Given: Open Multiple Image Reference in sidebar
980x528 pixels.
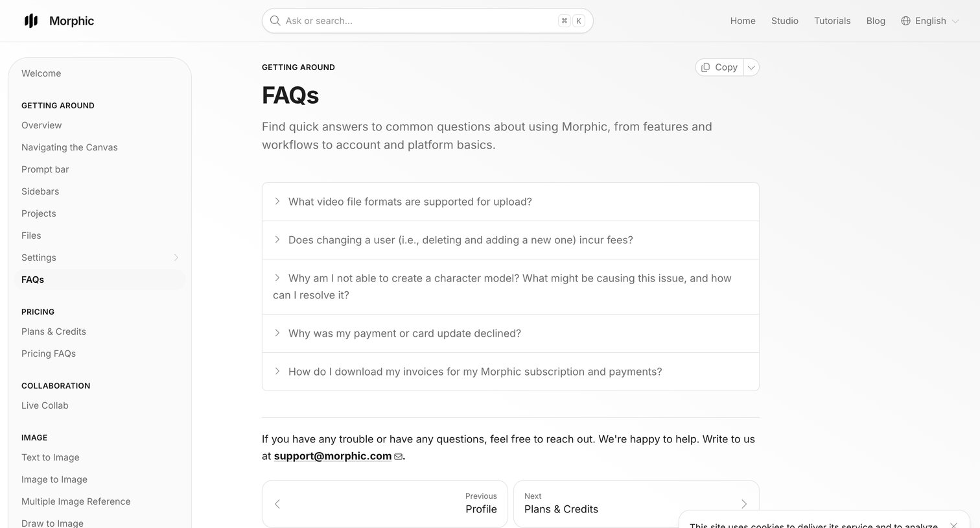Looking at the screenshot, I should (99, 501).
